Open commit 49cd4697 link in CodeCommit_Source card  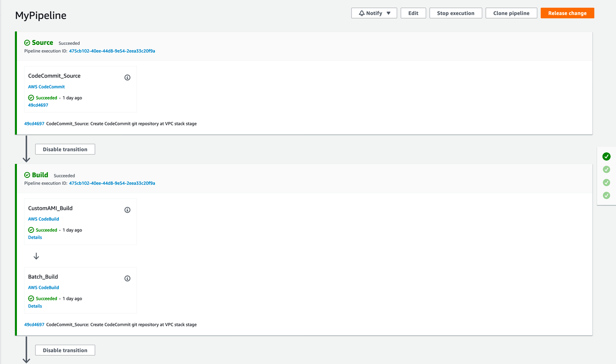tap(38, 105)
